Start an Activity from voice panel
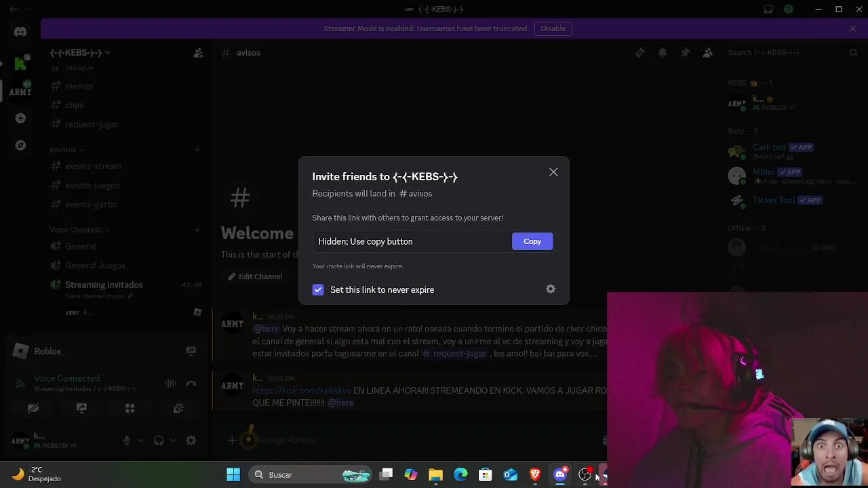This screenshot has width=868, height=488. [130, 408]
